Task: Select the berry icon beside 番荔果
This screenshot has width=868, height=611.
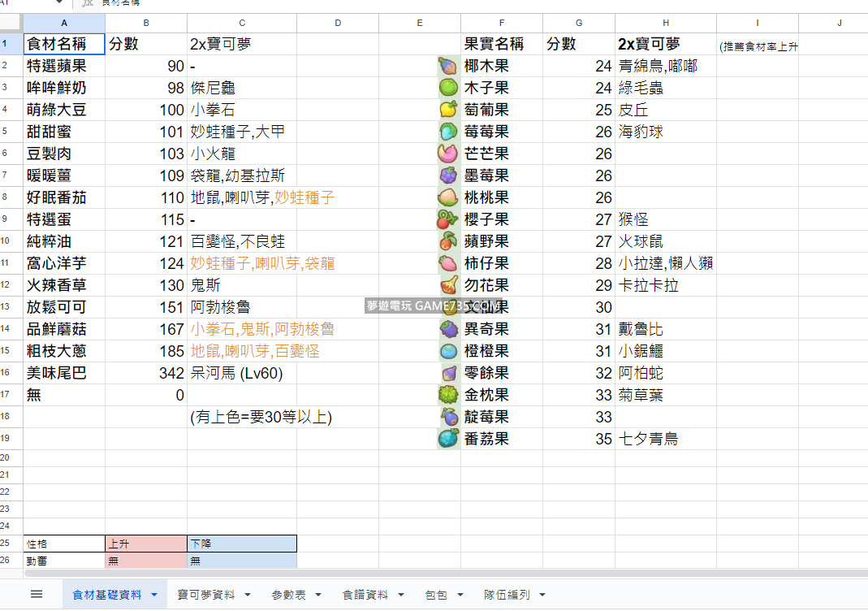Action: tap(447, 439)
